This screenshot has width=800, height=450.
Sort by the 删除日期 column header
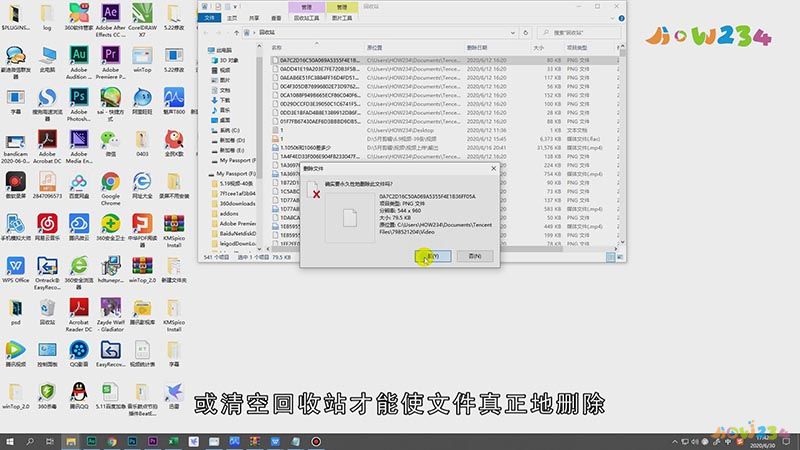click(477, 47)
